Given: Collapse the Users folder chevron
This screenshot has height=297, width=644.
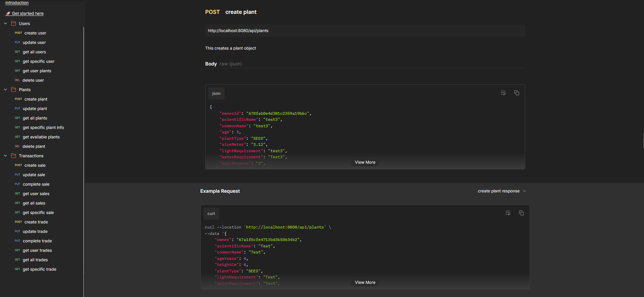Looking at the screenshot, I should 5,24.
